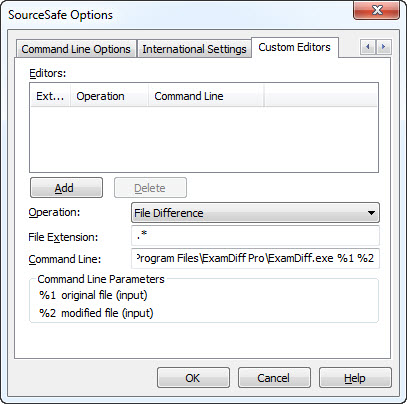Click the Delete button

(150, 188)
